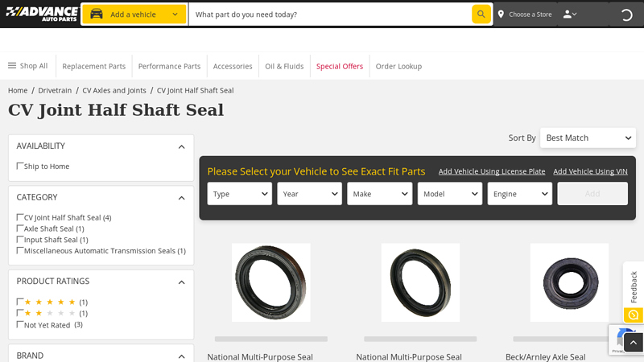This screenshot has width=644, height=362.
Task: Go to Order Lookup
Action: point(398,66)
